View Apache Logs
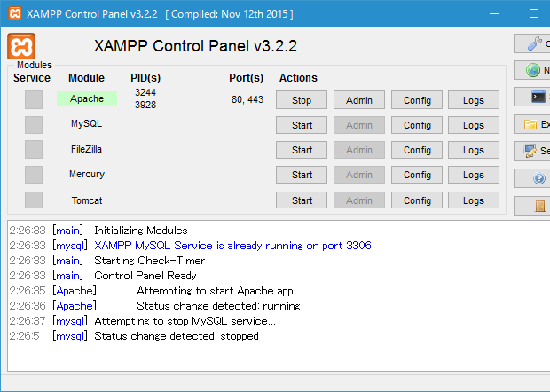This screenshot has height=392, width=550. pyautogui.click(x=474, y=100)
